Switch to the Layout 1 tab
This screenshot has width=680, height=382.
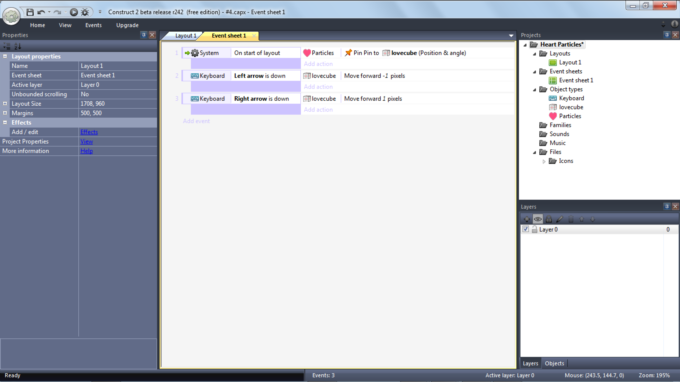(186, 36)
